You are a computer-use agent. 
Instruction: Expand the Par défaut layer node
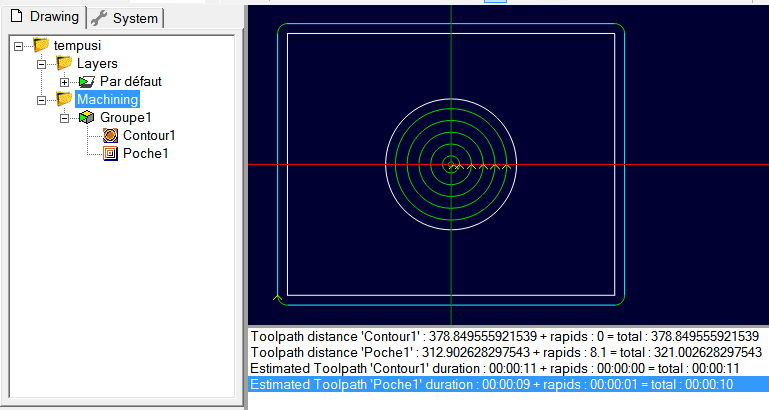[65, 81]
